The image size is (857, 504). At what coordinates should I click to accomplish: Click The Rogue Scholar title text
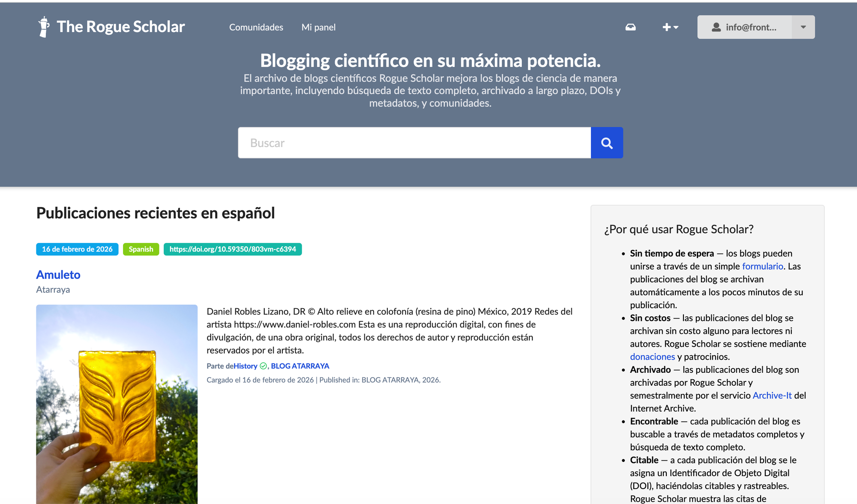click(x=120, y=27)
